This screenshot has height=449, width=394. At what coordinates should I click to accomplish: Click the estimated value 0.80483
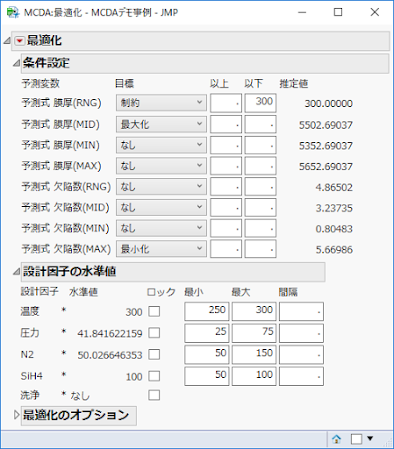pyautogui.click(x=334, y=229)
